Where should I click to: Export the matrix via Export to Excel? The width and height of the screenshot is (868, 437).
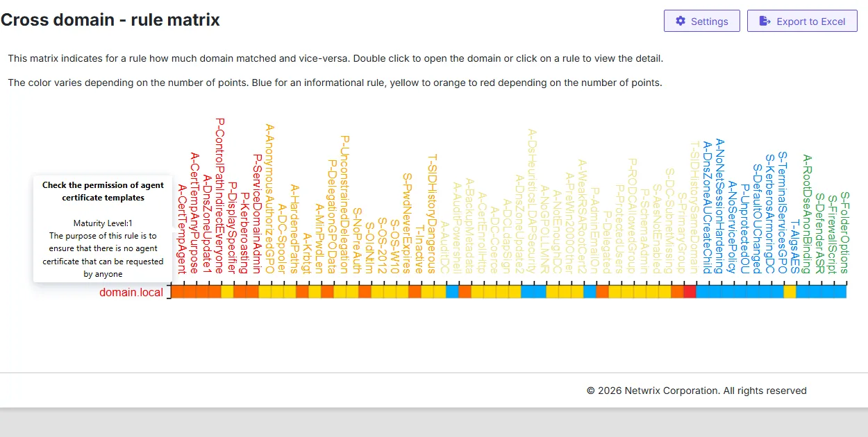click(x=802, y=21)
